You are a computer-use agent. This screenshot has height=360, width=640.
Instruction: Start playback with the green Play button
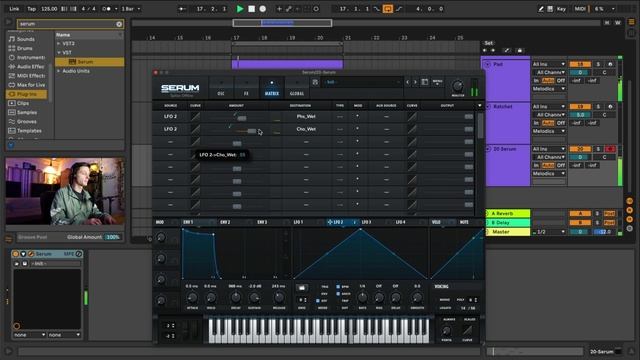240,9
